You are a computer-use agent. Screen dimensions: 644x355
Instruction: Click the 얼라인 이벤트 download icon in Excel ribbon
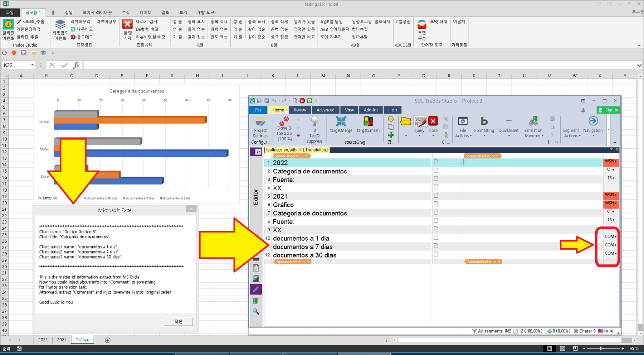8,24
